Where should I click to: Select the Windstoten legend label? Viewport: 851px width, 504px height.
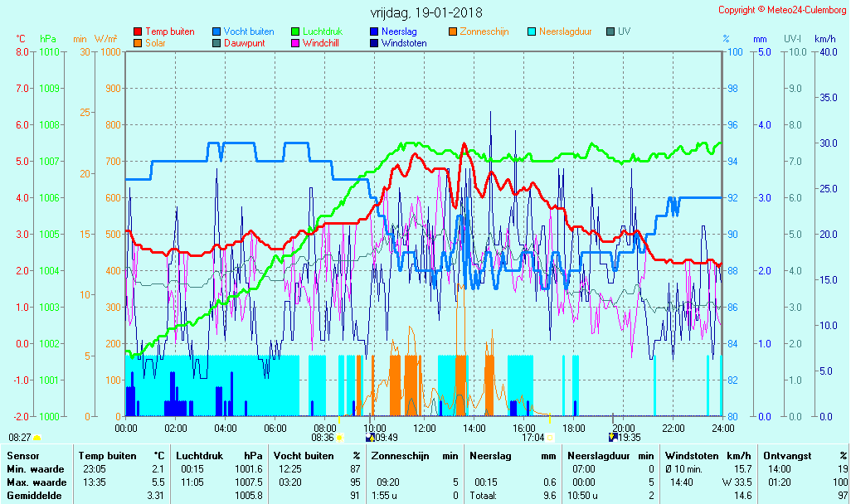tap(404, 43)
